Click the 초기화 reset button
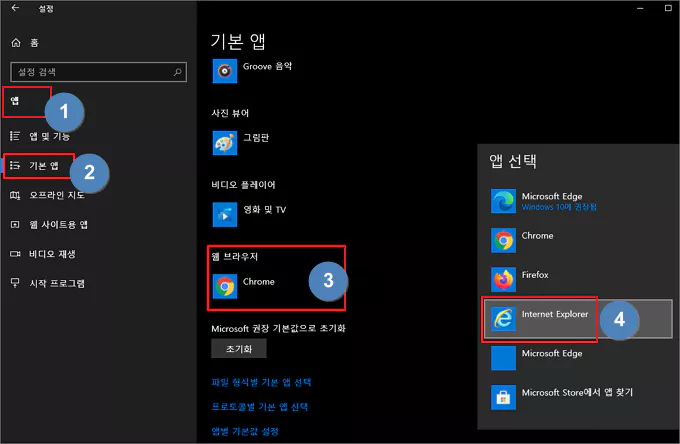Image resolution: width=680 pixels, height=444 pixels. 239,349
